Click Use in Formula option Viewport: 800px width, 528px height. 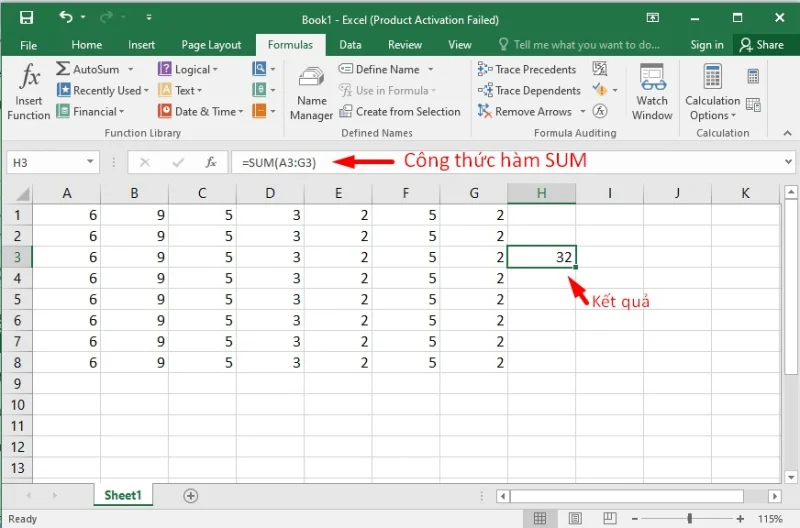pyautogui.click(x=388, y=90)
